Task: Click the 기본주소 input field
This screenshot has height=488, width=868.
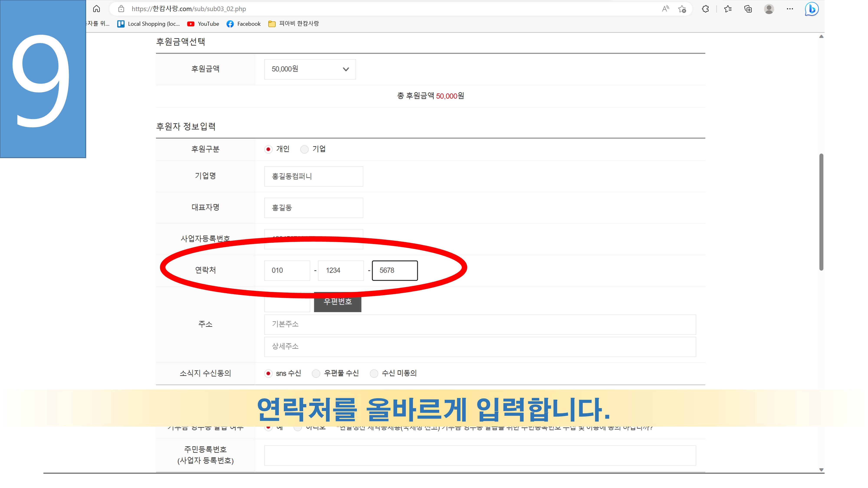Action: point(480,324)
